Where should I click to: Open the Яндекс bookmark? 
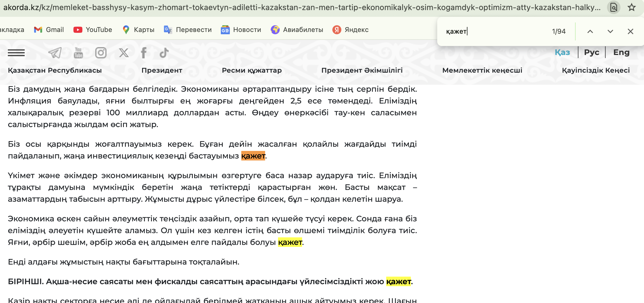(351, 30)
